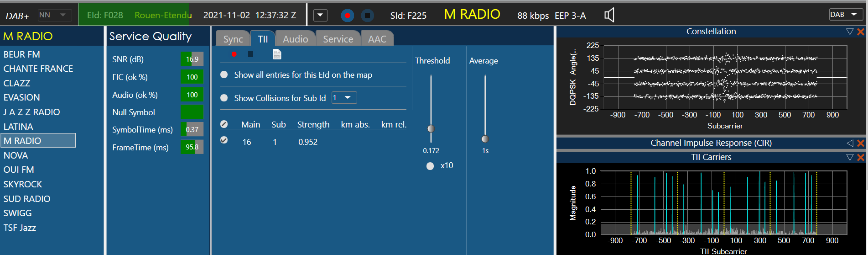The width and height of the screenshot is (868, 255).
Task: Click the EId: F028 ensemble label
Action: pos(105,15)
